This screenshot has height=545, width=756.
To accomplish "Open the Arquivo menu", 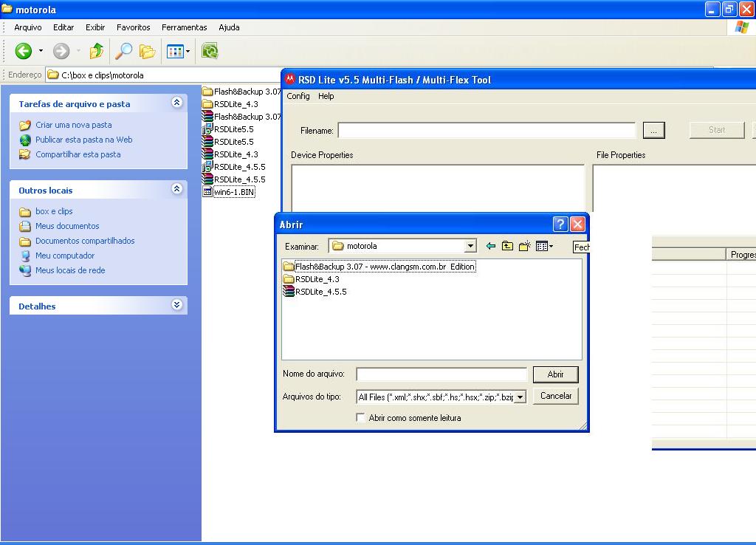I will (28, 27).
